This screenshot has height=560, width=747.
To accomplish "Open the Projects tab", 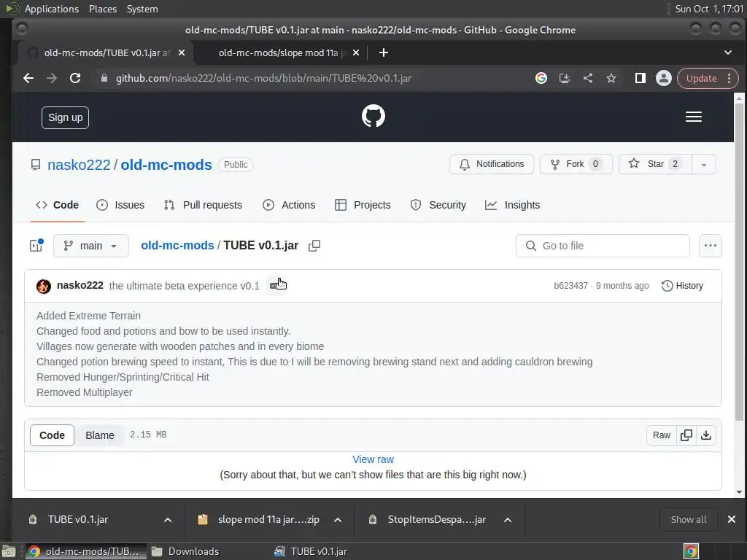I will 363,205.
